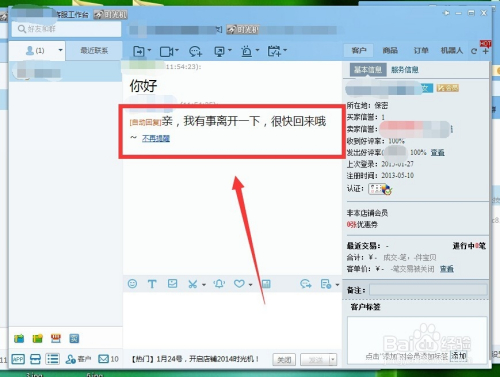Click the transfer chat icon

coord(138,51)
